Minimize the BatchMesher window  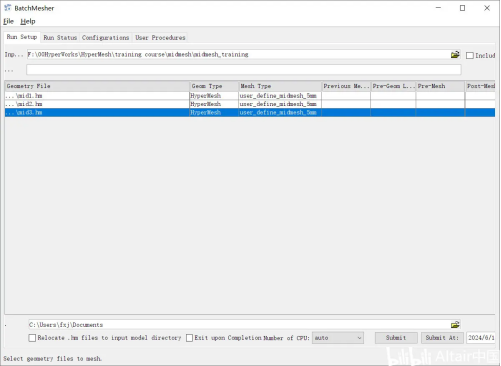click(438, 8)
